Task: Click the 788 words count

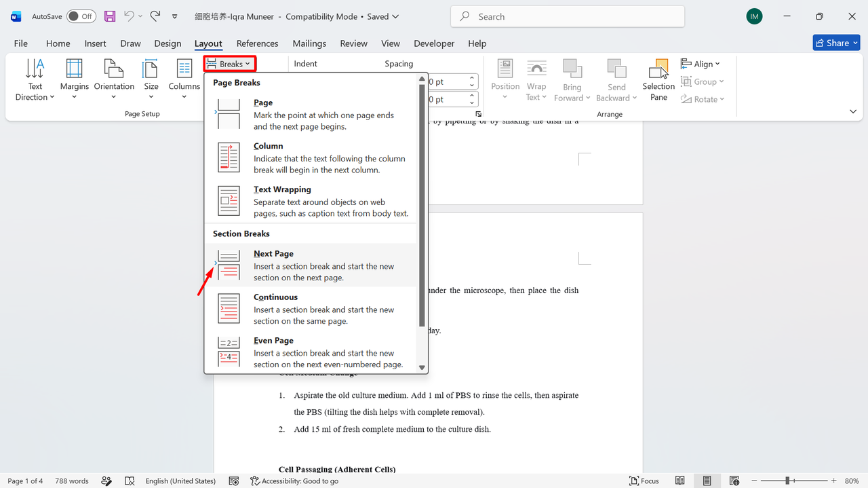Action: [x=72, y=481]
